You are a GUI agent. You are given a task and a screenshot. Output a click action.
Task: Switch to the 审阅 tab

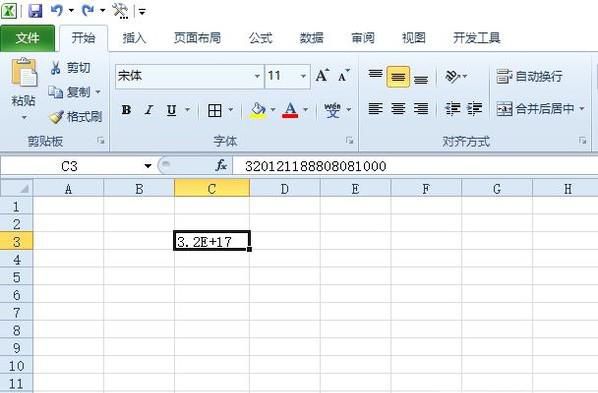[363, 38]
